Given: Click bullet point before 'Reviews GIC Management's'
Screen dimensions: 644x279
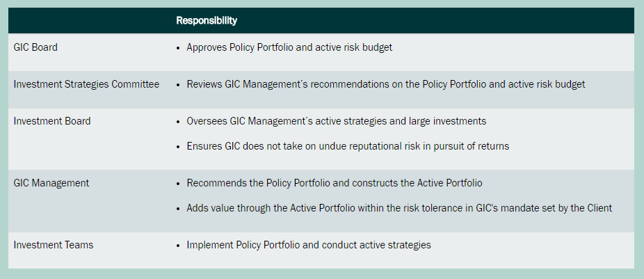Looking at the screenshot, I should coord(179,85).
